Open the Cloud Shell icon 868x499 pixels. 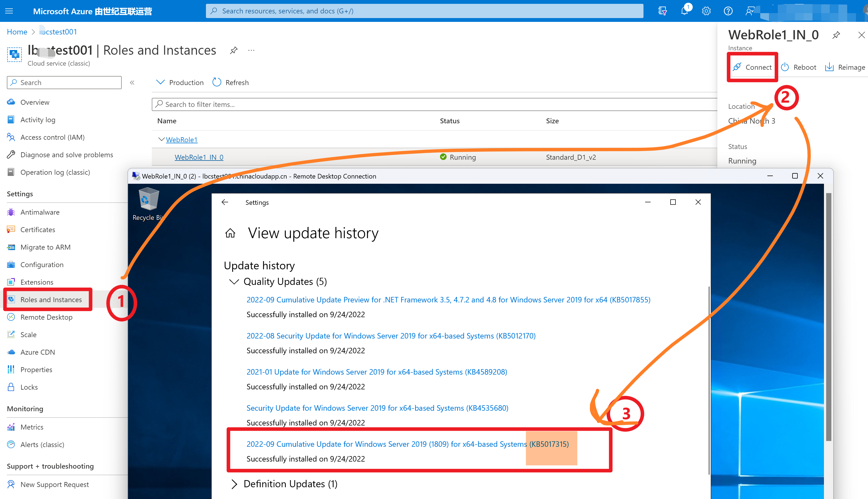[662, 11]
